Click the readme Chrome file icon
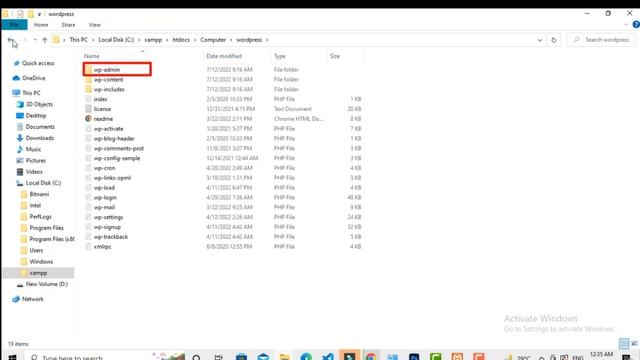 [88, 119]
